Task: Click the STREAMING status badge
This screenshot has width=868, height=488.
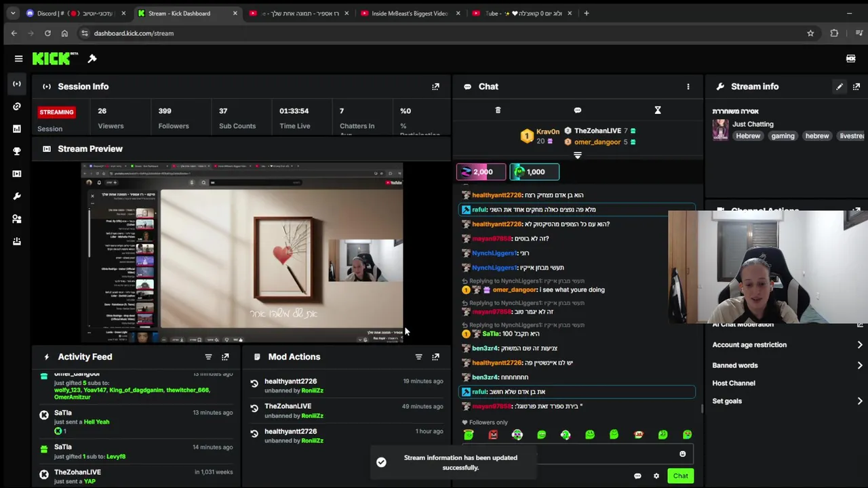Action: coord(56,113)
